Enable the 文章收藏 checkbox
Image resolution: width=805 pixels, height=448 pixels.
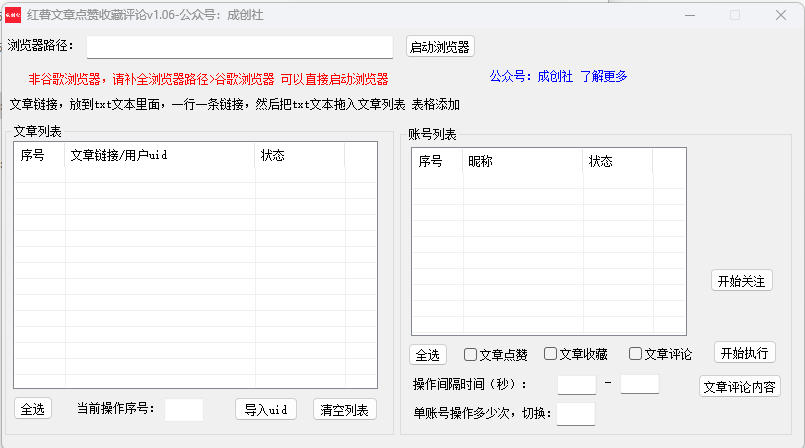550,354
